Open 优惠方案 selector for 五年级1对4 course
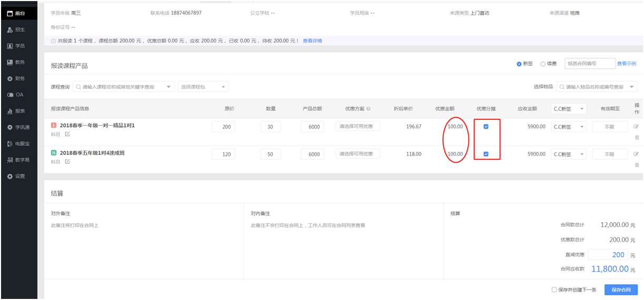This screenshot has width=644, height=300. 358,154
